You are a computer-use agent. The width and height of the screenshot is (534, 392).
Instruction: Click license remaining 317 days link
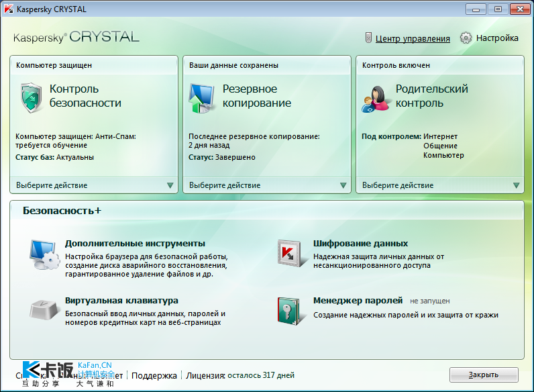tap(261, 375)
